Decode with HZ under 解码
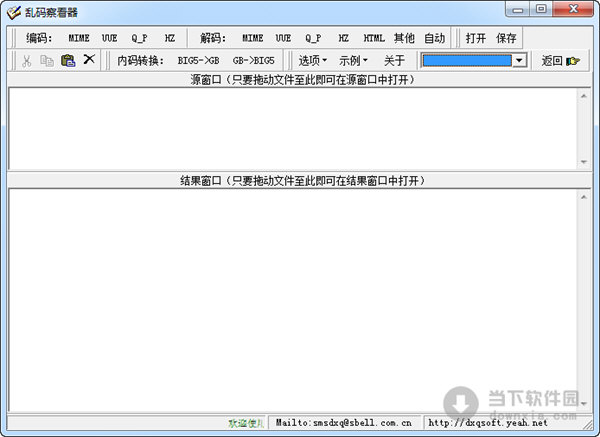The width and height of the screenshot is (600, 437). (344, 38)
